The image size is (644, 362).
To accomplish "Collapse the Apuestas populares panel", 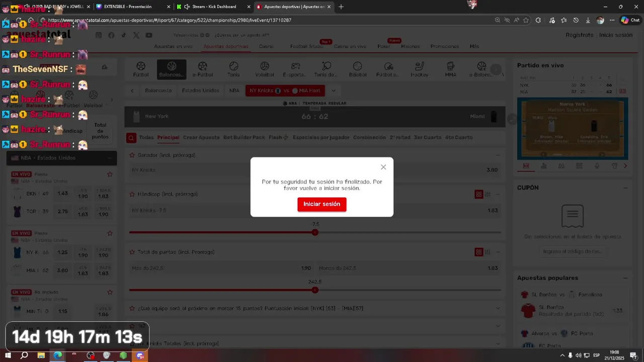I will tap(625, 278).
